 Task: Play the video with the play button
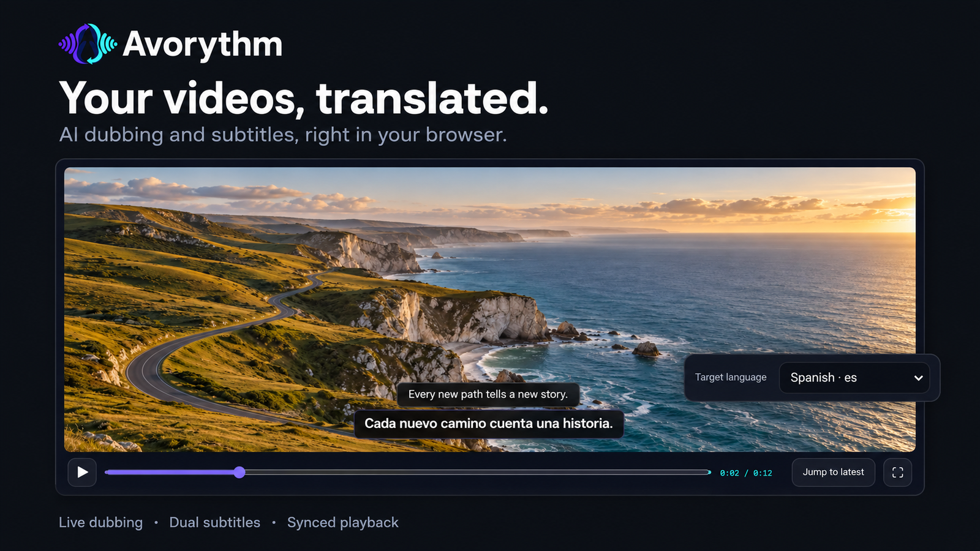click(82, 473)
